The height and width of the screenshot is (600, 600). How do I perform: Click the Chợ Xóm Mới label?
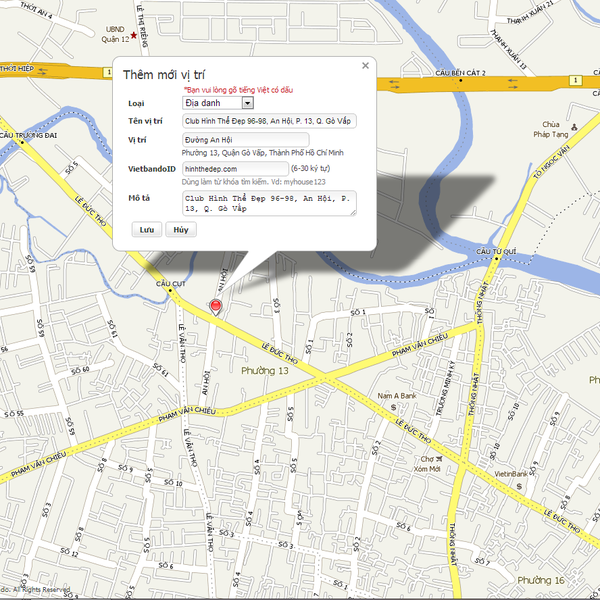point(427,464)
